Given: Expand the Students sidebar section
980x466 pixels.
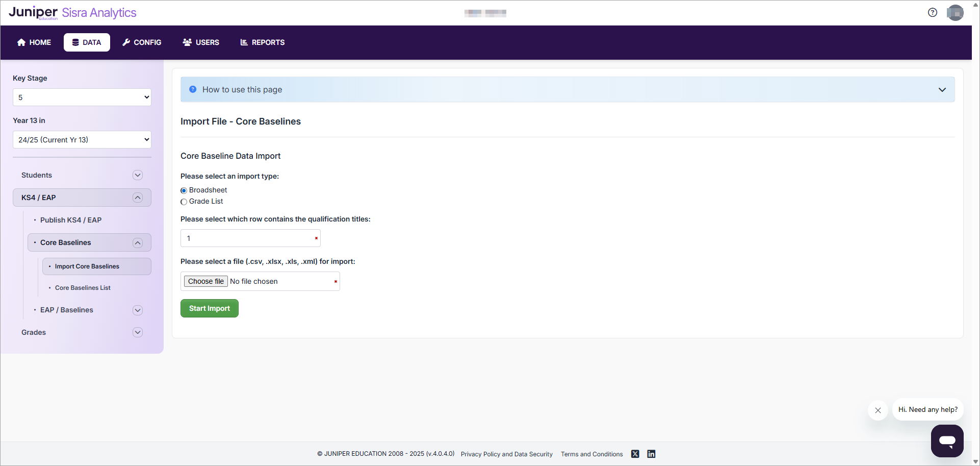Looking at the screenshot, I should click(137, 175).
